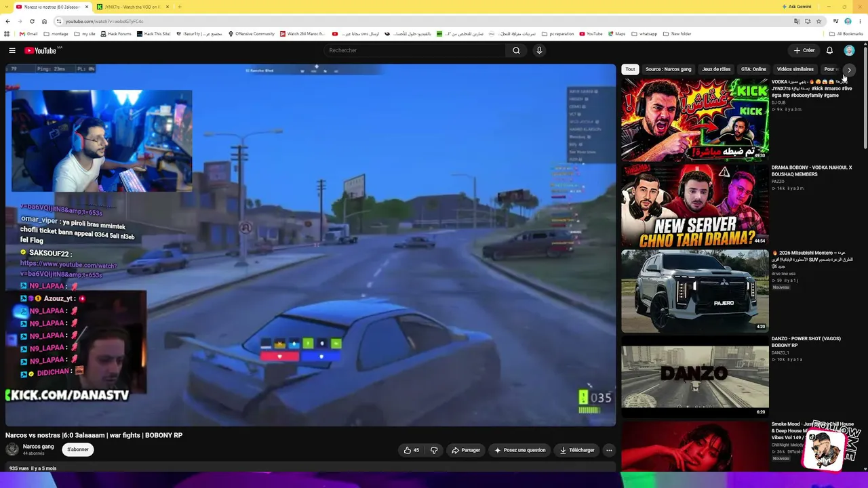Open the YouTube account avatar menu
Viewport: 868px width, 488px height.
[849, 50]
